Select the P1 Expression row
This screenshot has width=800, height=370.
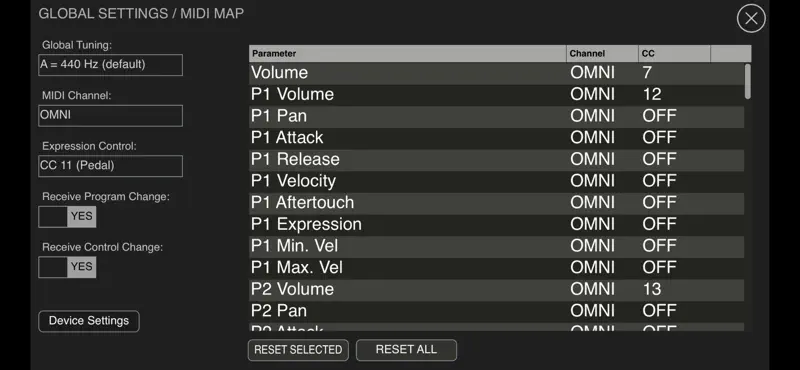click(x=496, y=225)
